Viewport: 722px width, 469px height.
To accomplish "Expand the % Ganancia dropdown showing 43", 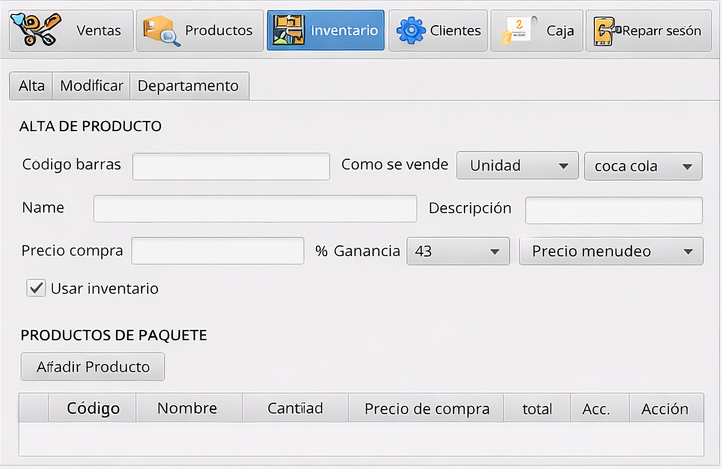I will click(x=456, y=251).
